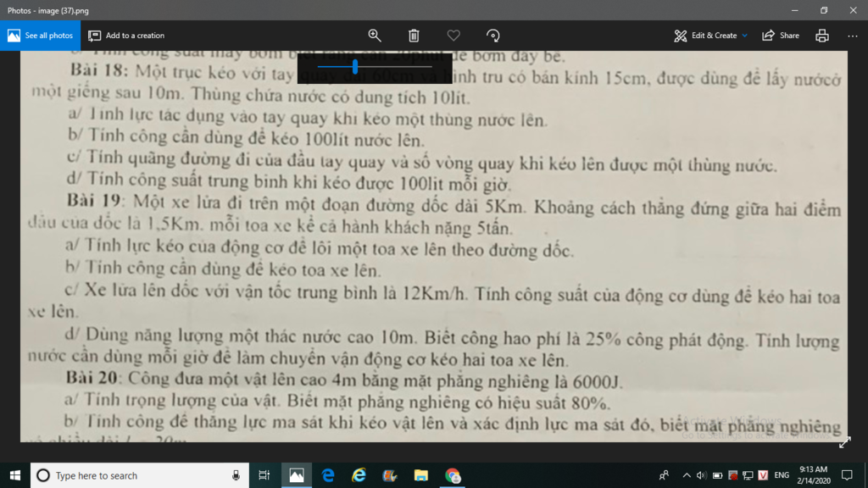
Task: Click the Share button
Action: pos(781,36)
